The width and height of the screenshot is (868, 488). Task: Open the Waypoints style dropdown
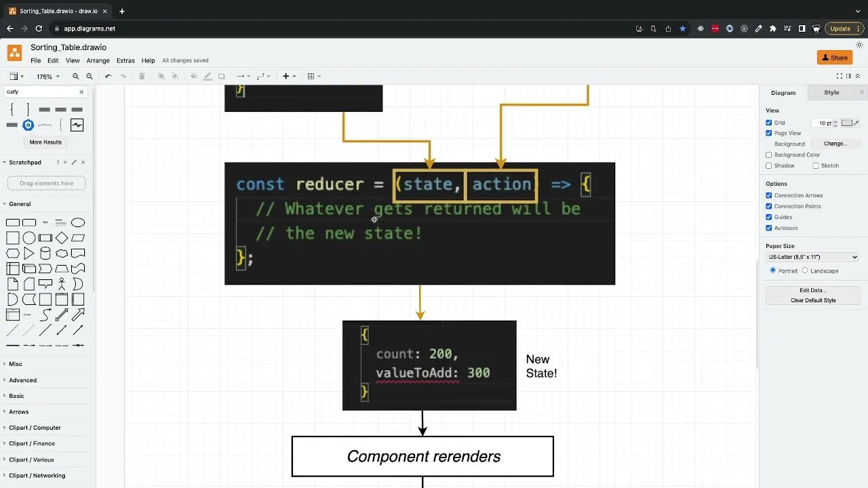point(264,77)
